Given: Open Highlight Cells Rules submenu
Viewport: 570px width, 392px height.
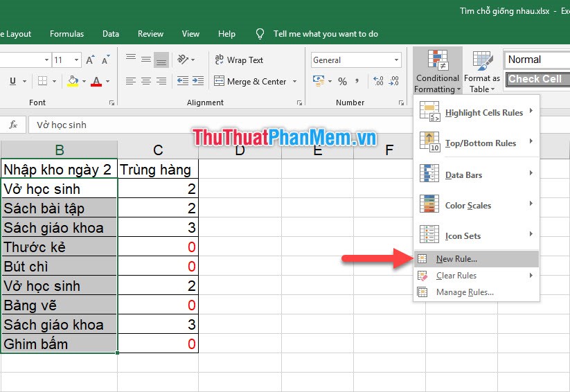Looking at the screenshot, I should 477,112.
